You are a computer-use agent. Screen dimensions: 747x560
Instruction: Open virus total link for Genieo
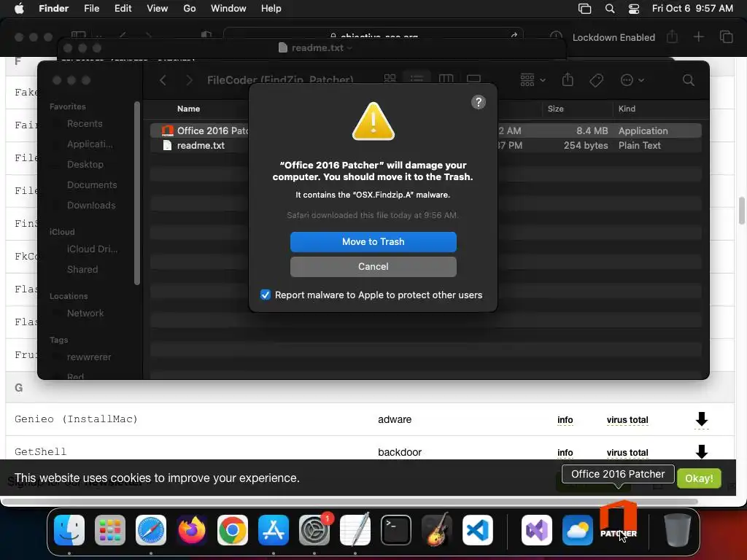tap(627, 420)
